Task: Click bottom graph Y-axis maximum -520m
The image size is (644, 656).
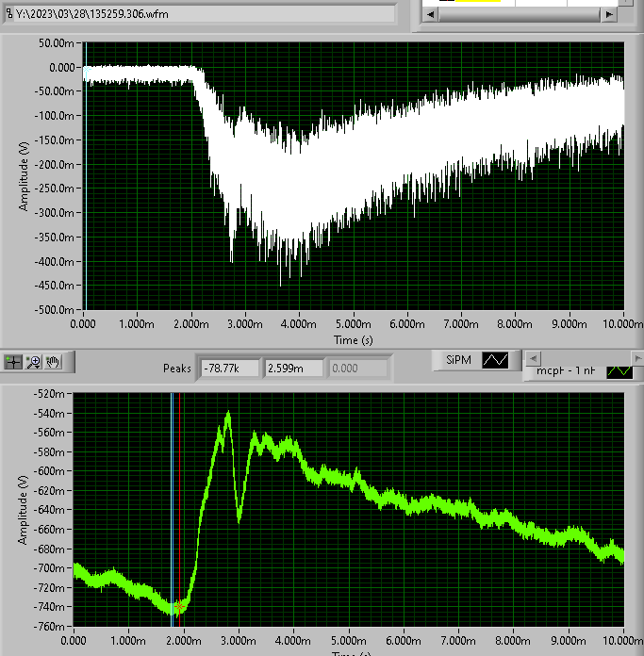Action: pos(48,394)
